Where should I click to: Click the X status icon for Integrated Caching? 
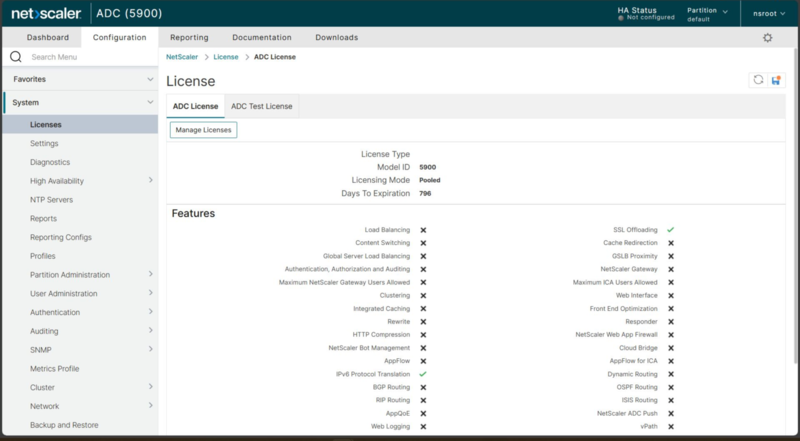tap(423, 309)
